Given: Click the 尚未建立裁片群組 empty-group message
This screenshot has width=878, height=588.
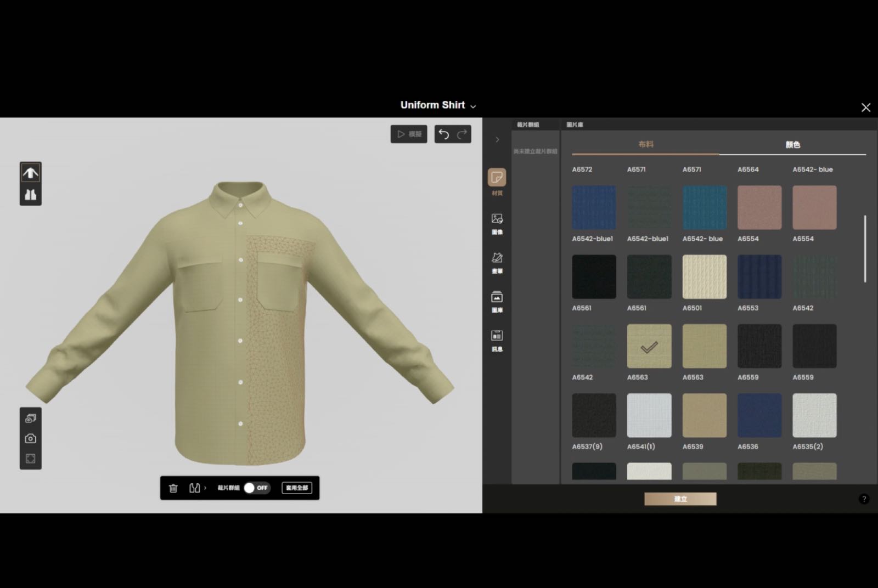Looking at the screenshot, I should (x=536, y=151).
